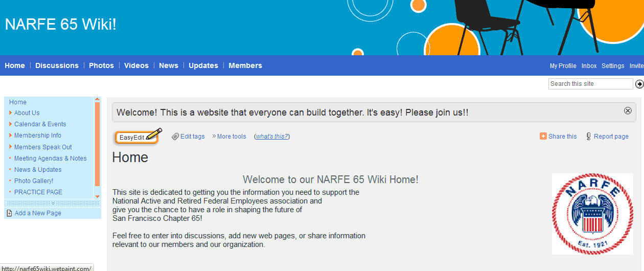Image resolution: width=644 pixels, height=271 pixels.
Task: Click sidebar scrollbar up arrow
Action: click(x=97, y=100)
